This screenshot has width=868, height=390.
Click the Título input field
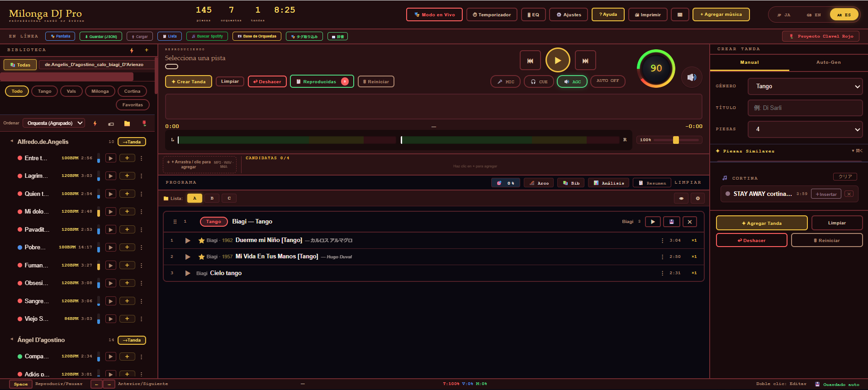click(x=805, y=108)
